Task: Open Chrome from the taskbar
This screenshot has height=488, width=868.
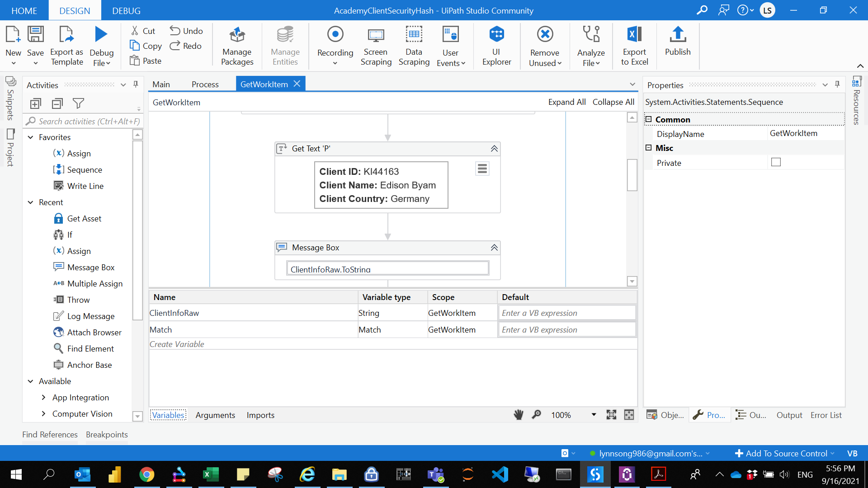Action: 146,474
